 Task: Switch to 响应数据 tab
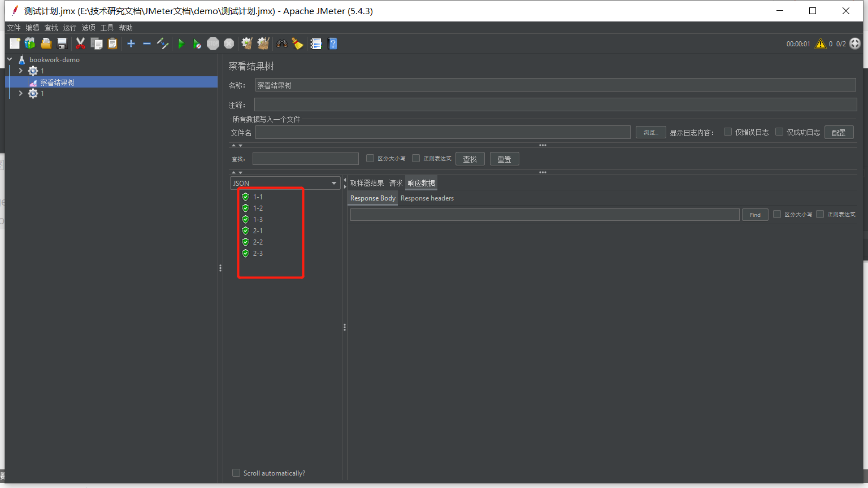tap(421, 183)
